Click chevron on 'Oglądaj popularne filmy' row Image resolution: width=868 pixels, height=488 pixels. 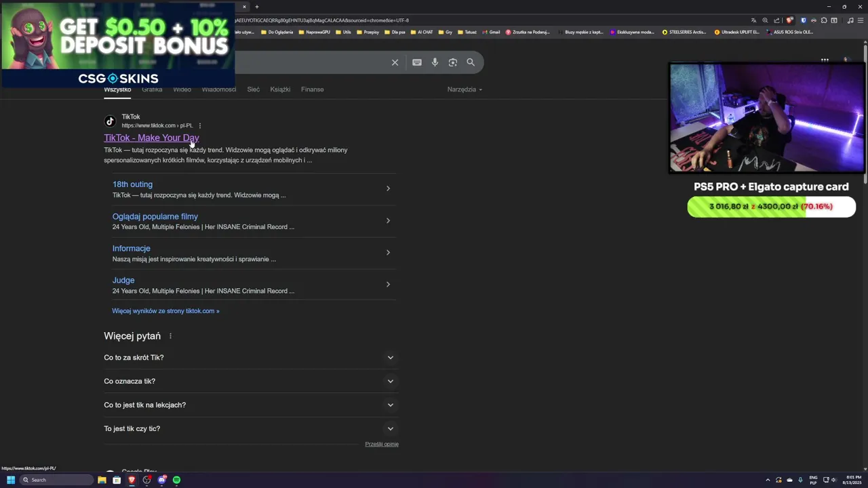[388, 220]
